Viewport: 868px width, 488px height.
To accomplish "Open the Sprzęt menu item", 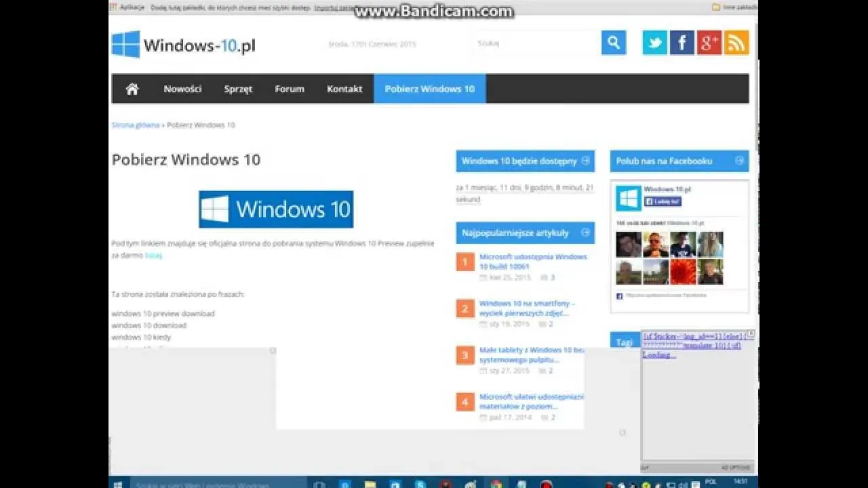I will coord(238,89).
